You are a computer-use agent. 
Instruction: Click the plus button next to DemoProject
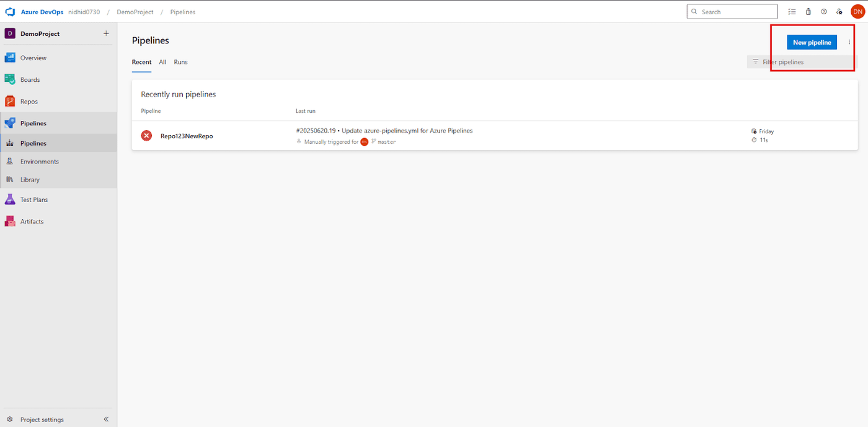point(106,33)
